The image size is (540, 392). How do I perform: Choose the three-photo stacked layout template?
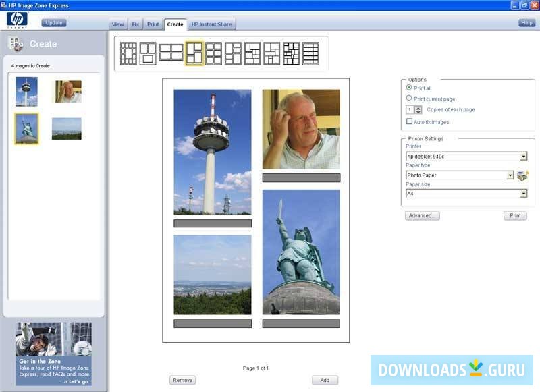coord(147,53)
